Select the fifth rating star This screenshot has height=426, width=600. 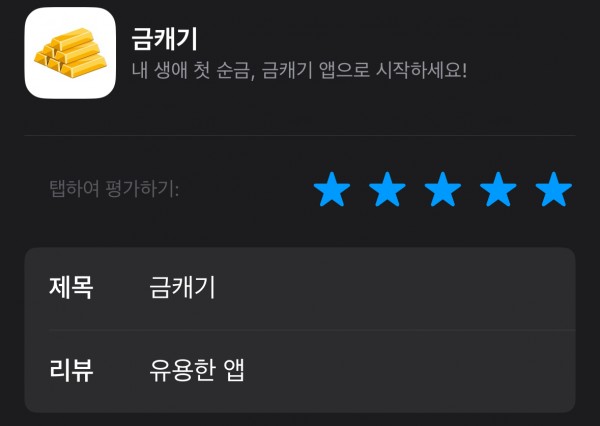tap(554, 189)
